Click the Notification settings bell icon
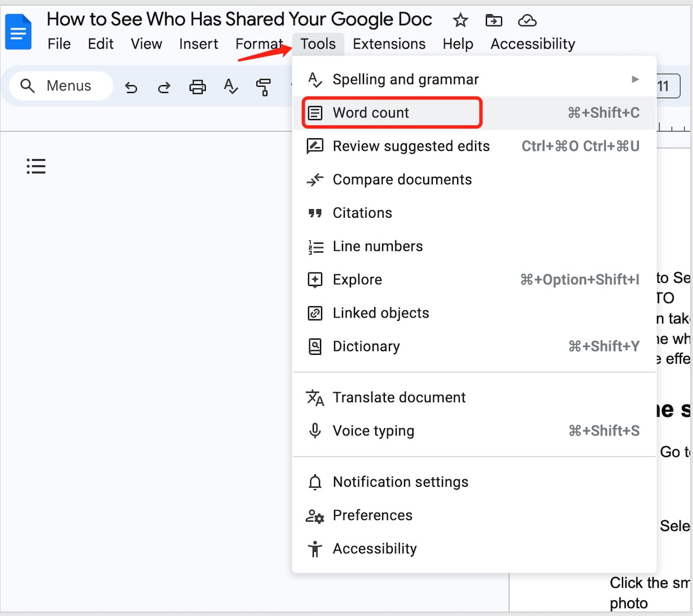693x616 pixels. (x=314, y=482)
